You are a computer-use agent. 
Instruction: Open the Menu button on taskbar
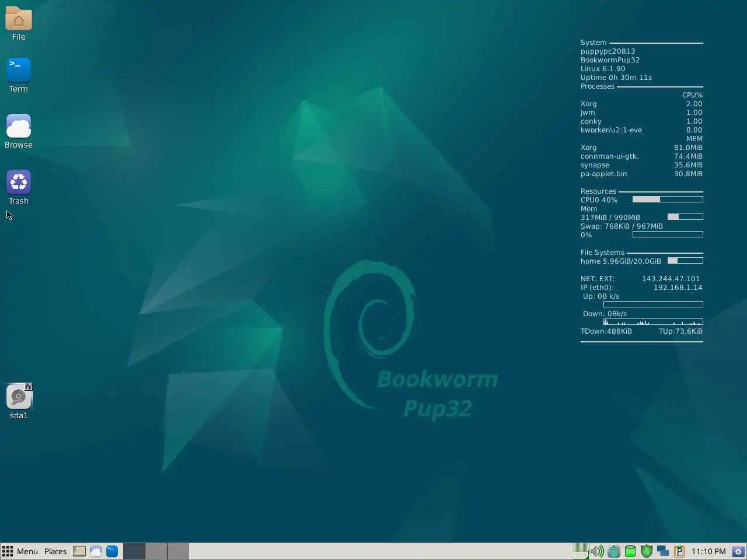tap(27, 551)
